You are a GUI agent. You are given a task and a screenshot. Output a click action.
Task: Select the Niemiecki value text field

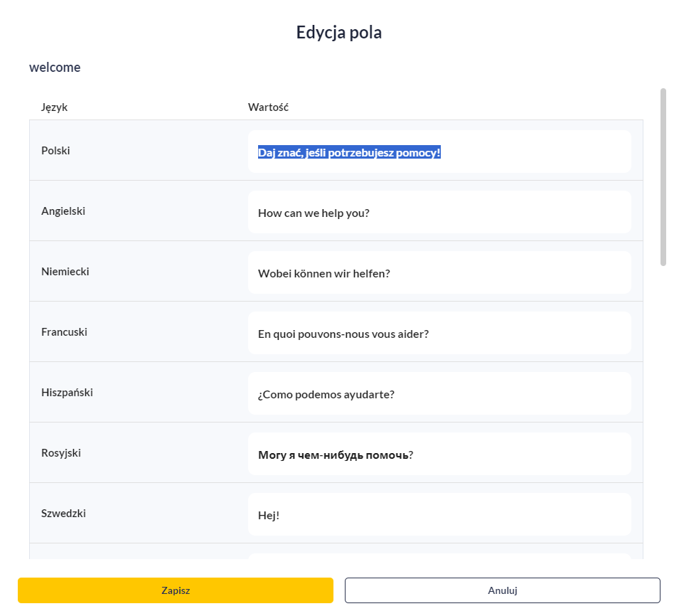[439, 272]
